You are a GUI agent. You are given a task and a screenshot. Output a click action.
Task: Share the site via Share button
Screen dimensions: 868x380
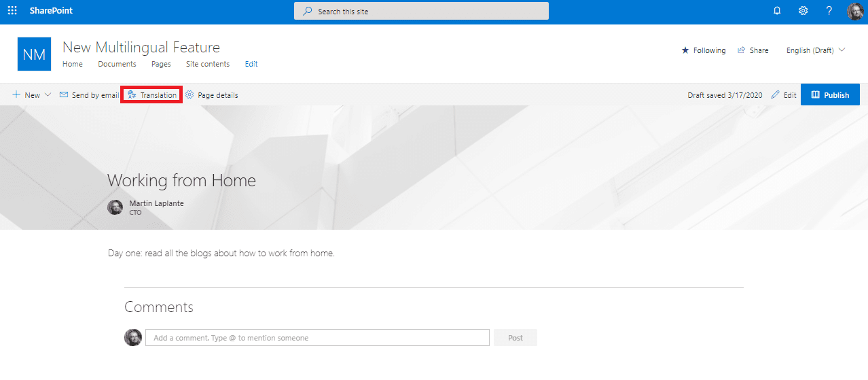(x=753, y=50)
